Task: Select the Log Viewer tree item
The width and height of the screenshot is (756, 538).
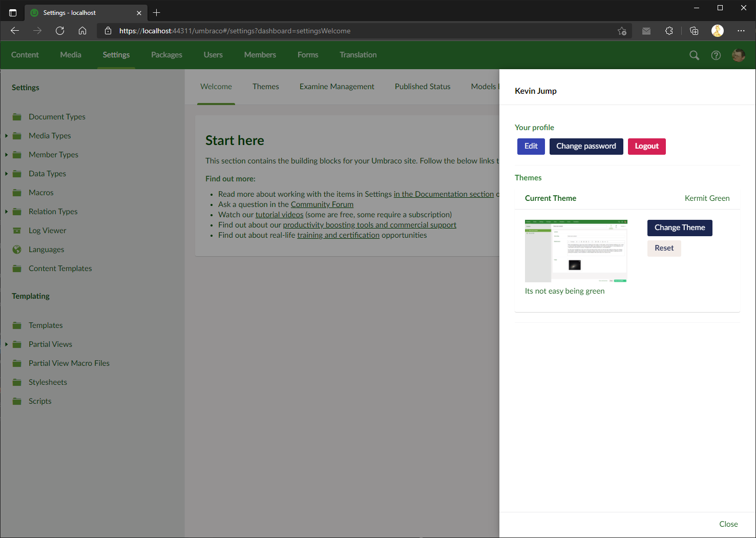Action: click(x=47, y=231)
